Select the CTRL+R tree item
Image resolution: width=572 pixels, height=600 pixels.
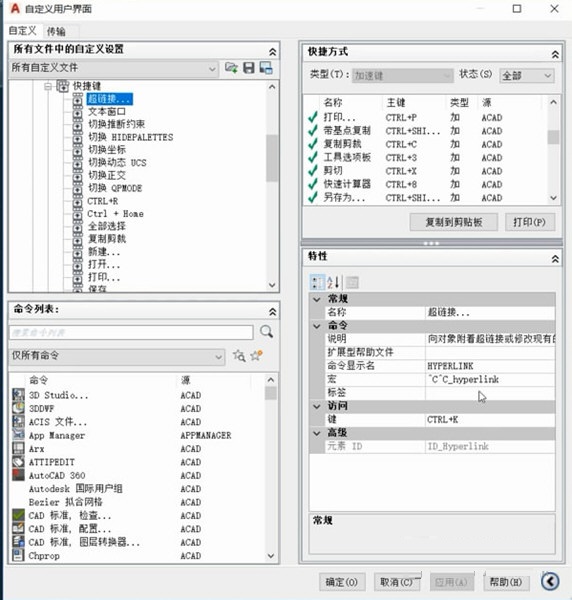tap(103, 201)
